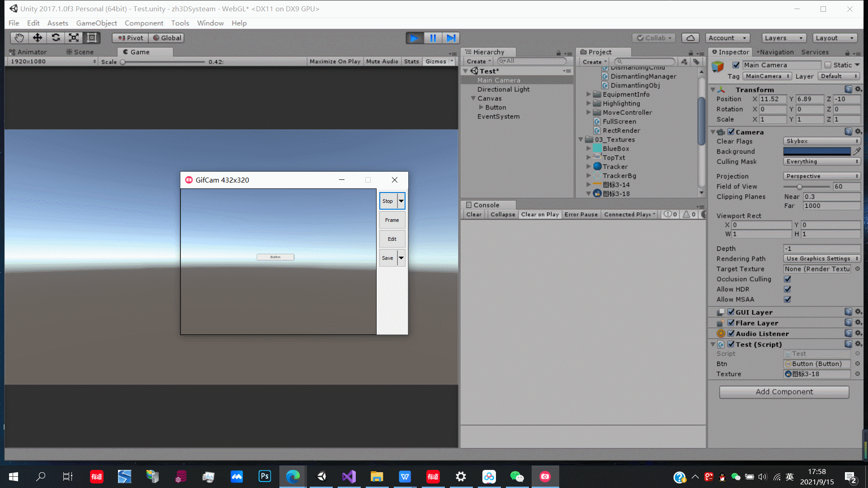The height and width of the screenshot is (488, 868).
Task: Toggle Occlusion Culling checkbox
Action: tap(788, 279)
